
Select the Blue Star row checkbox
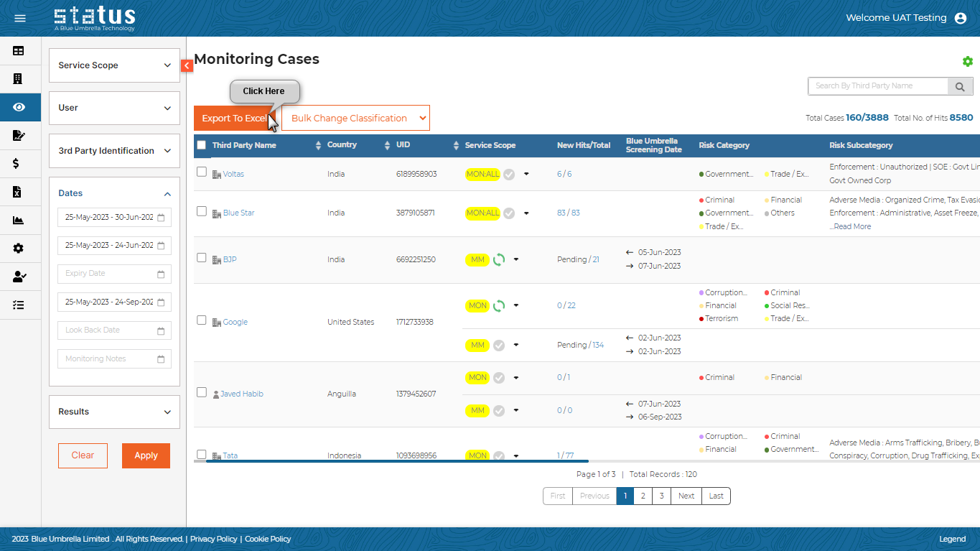[202, 212]
